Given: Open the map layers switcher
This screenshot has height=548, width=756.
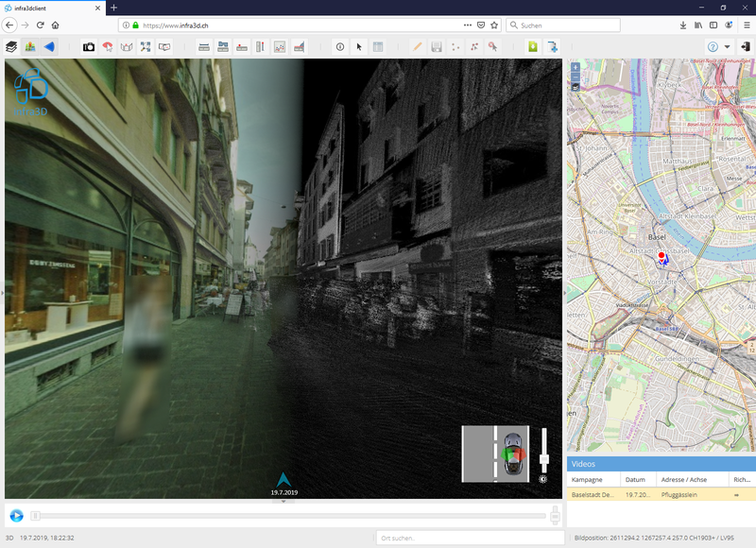Looking at the screenshot, I should pyautogui.click(x=576, y=87).
